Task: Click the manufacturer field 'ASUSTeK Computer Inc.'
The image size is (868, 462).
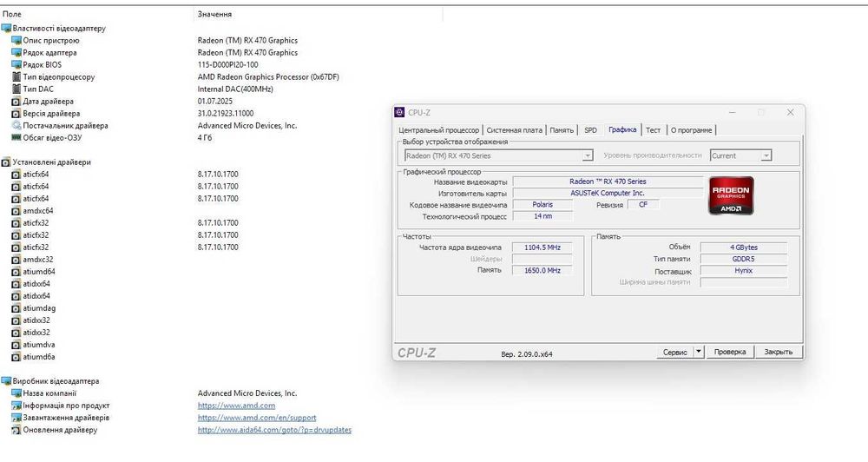Action: point(608,194)
